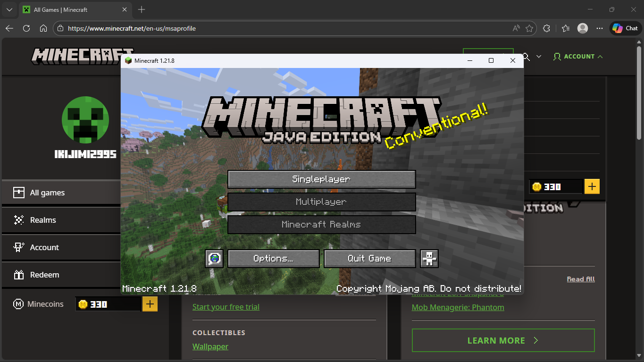Click the Minecraft logo in the website header

82,56
